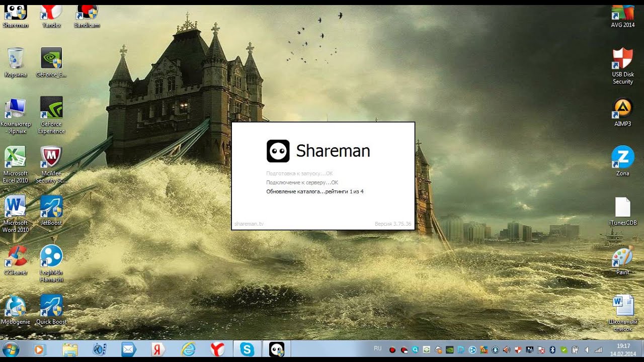Open the network signal bars tray icon
644x362 pixels.
coord(598,350)
